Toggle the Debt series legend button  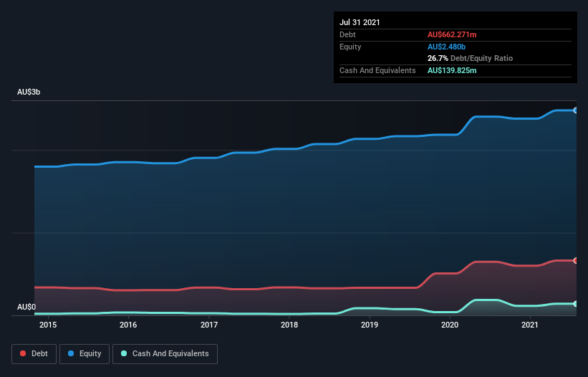coord(34,354)
